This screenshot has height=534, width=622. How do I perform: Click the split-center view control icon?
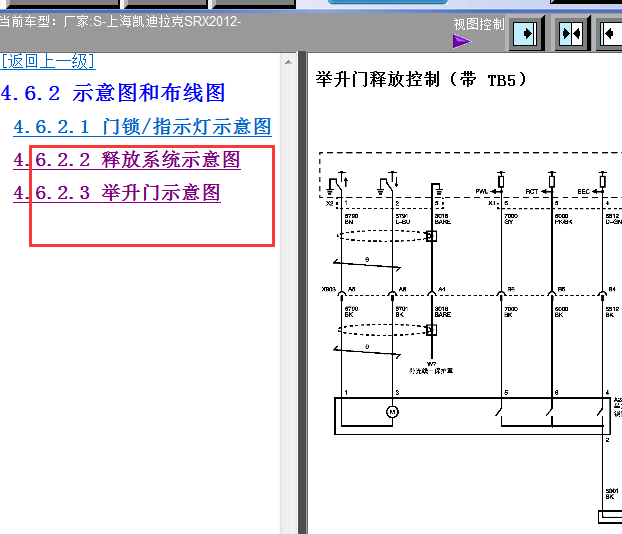[572, 34]
